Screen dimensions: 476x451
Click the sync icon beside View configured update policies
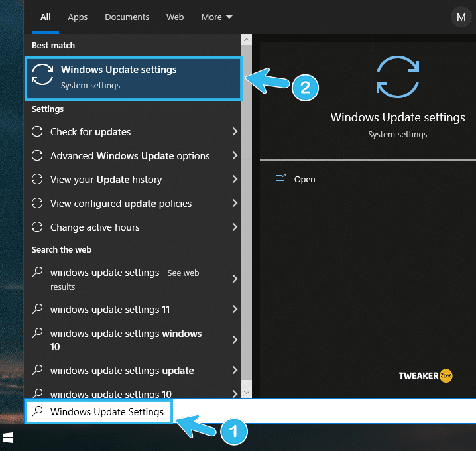pos(37,203)
